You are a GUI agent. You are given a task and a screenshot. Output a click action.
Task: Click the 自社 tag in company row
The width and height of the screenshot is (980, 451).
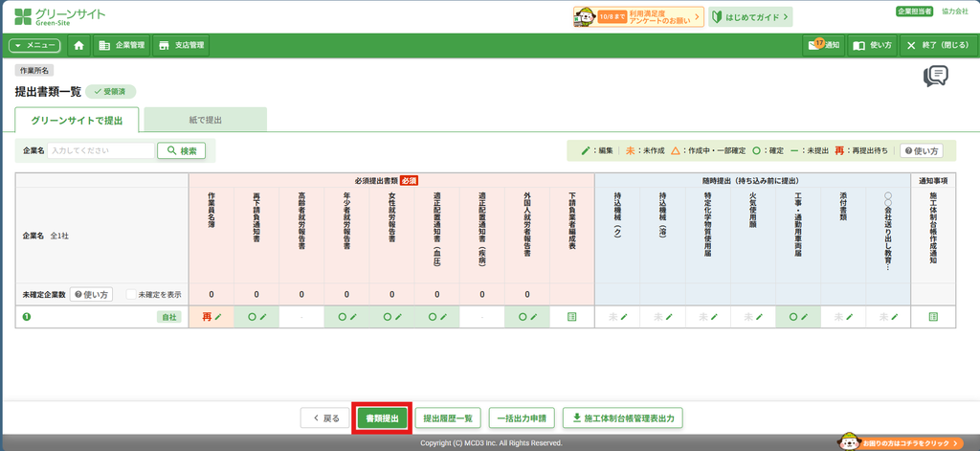tap(168, 317)
